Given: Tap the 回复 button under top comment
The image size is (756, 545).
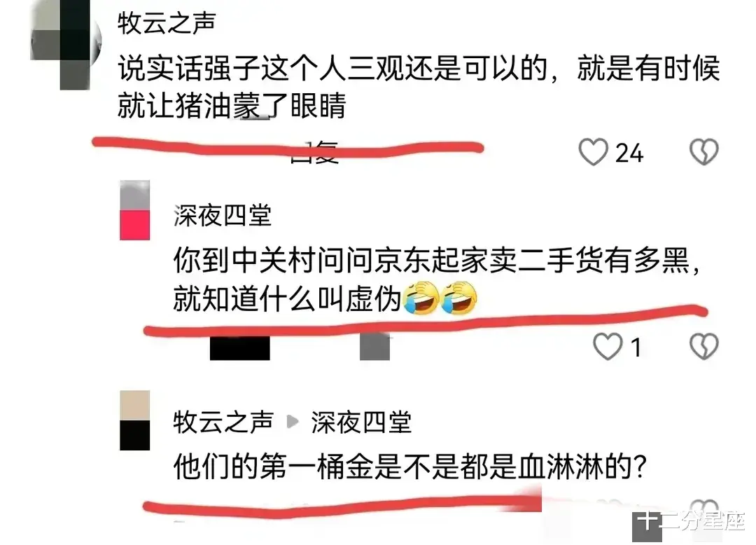Looking at the screenshot, I should pyautogui.click(x=314, y=153).
